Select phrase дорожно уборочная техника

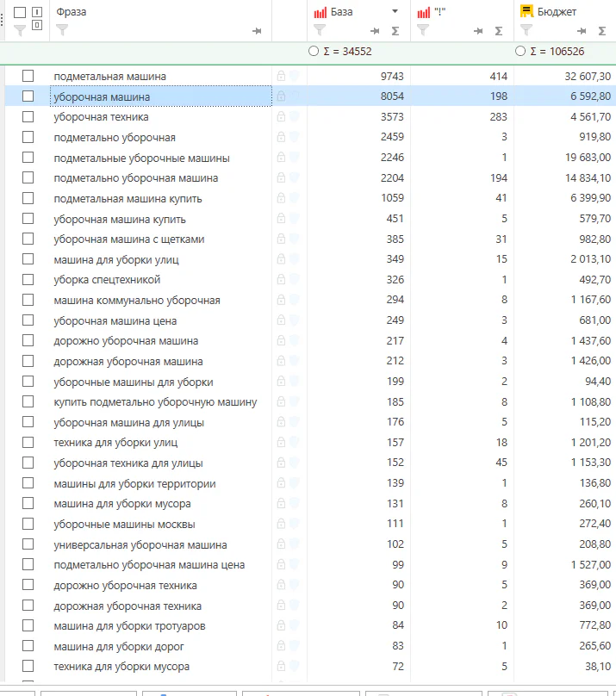coord(125,586)
